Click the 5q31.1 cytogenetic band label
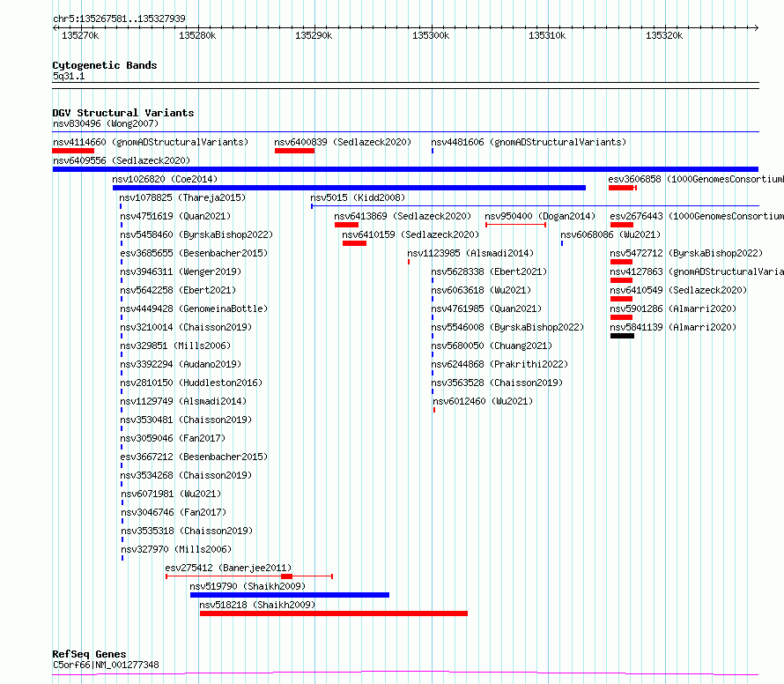The height and width of the screenshot is (684, 784). 69,76
